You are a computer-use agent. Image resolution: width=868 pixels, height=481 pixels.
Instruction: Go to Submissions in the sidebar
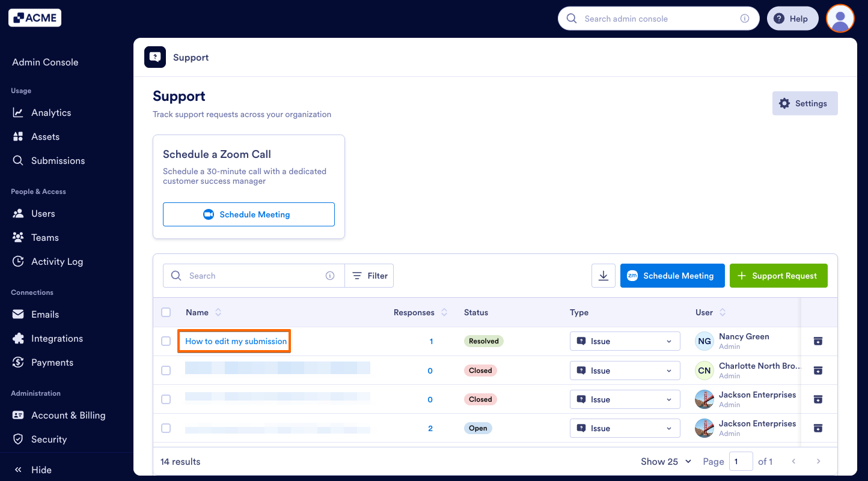pos(58,160)
